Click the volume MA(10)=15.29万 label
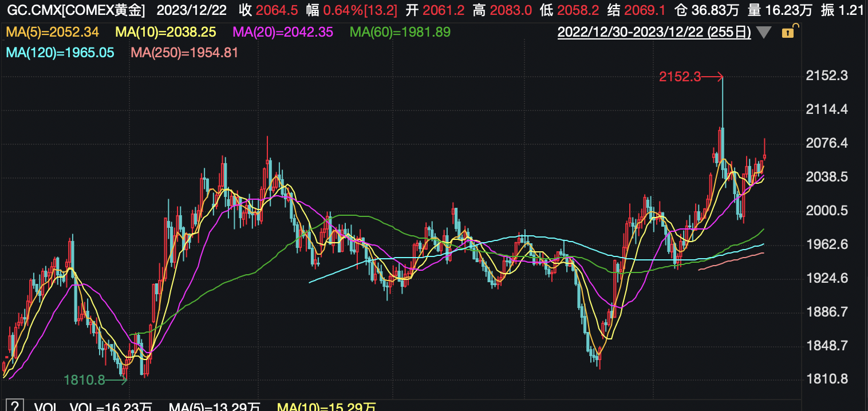Screen dimensions: 868x411 point(327,406)
